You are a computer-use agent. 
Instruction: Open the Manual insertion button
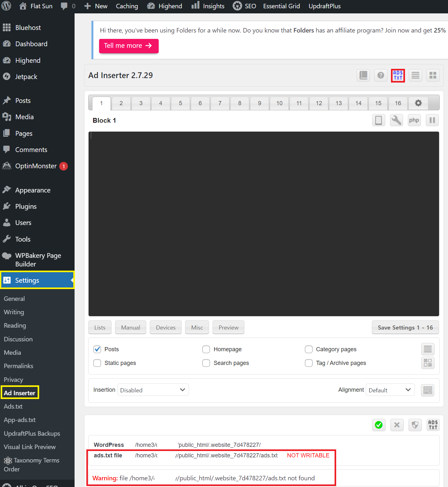(131, 327)
